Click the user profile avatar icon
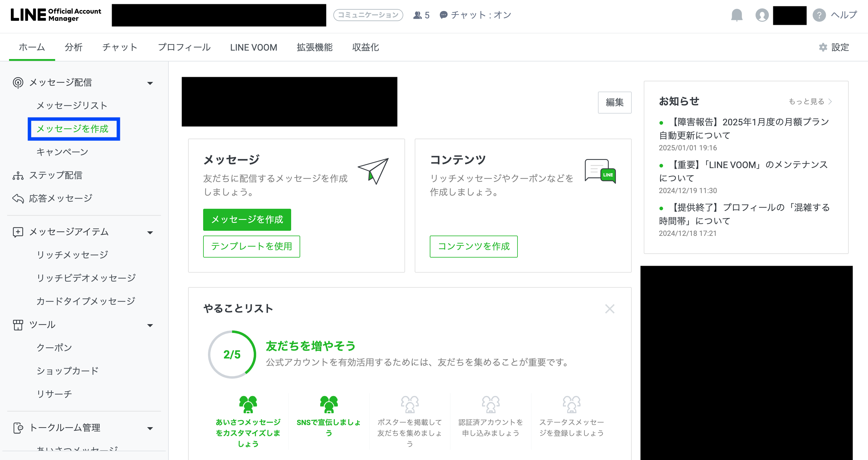This screenshot has height=460, width=868. 762,15
